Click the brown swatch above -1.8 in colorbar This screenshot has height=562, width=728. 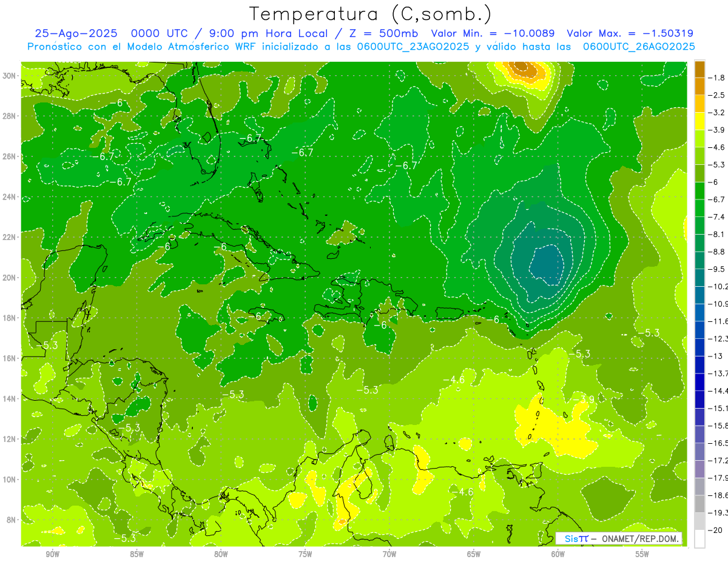tap(699, 69)
